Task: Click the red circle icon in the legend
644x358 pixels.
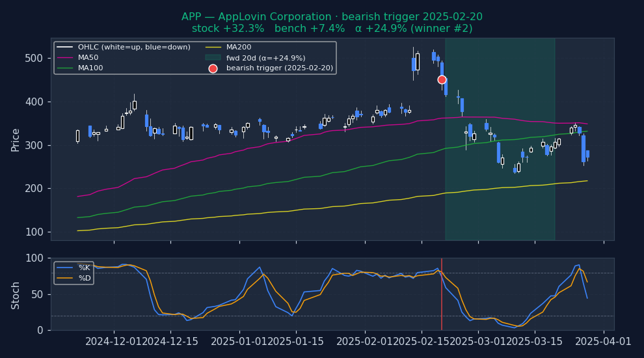Action: coord(213,68)
